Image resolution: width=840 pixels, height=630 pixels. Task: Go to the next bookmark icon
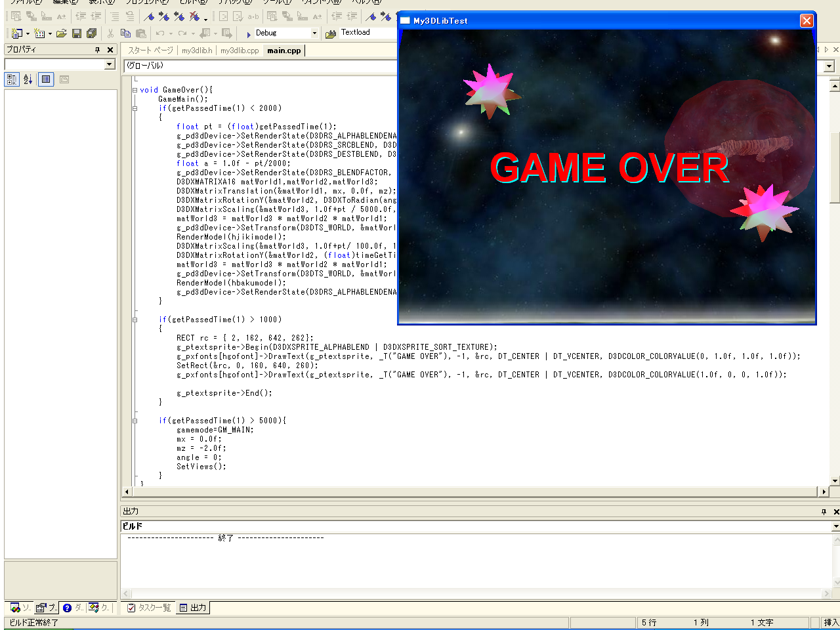164,17
